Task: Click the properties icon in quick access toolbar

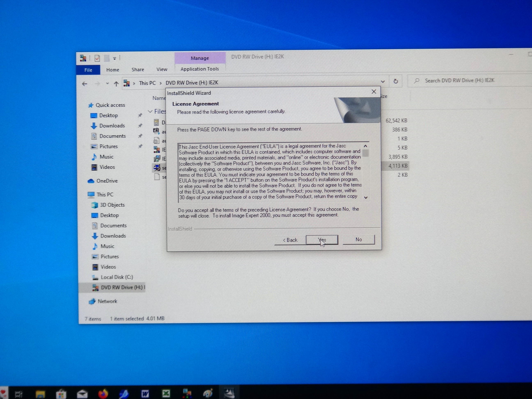Action: 97,58
